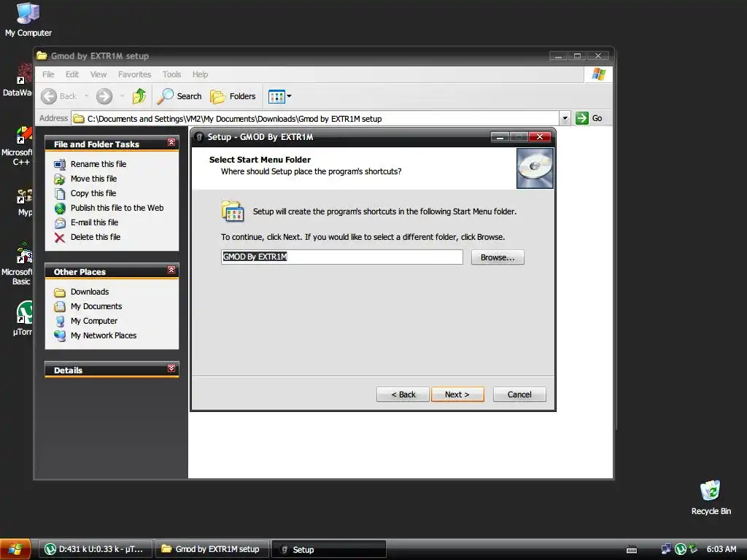Click the Forward arrow in Explorer toolbar

click(x=104, y=96)
